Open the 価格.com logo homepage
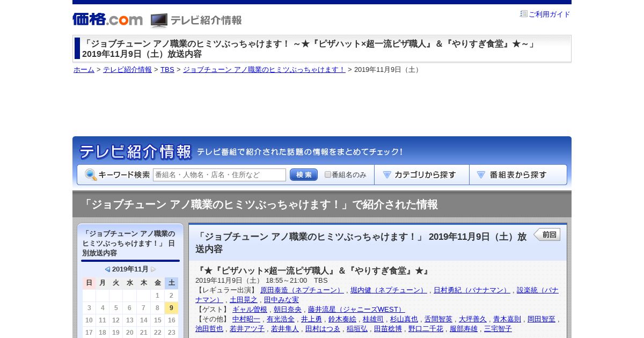 107,19
